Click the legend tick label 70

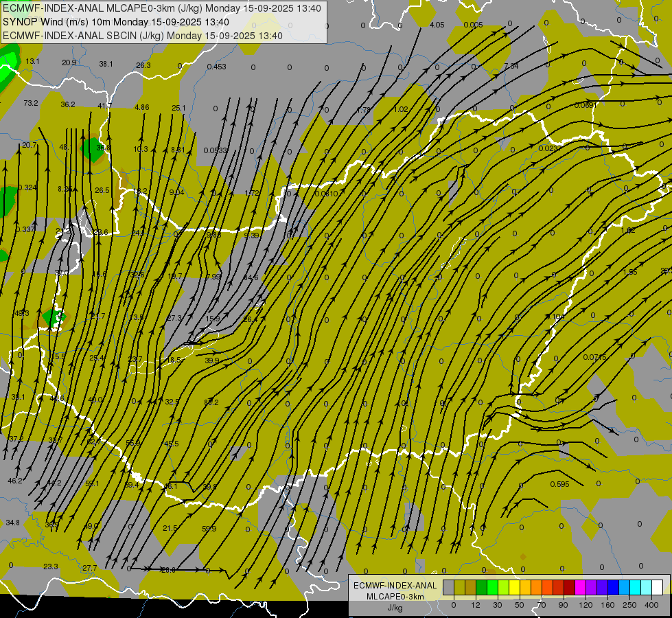tap(542, 605)
